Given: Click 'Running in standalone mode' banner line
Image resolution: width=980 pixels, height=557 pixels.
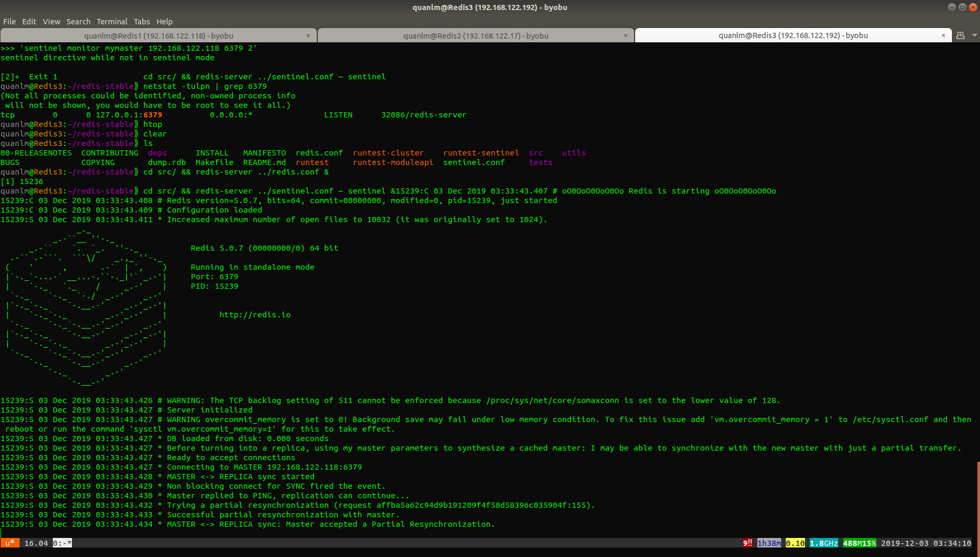Looking at the screenshot, I should point(253,267).
